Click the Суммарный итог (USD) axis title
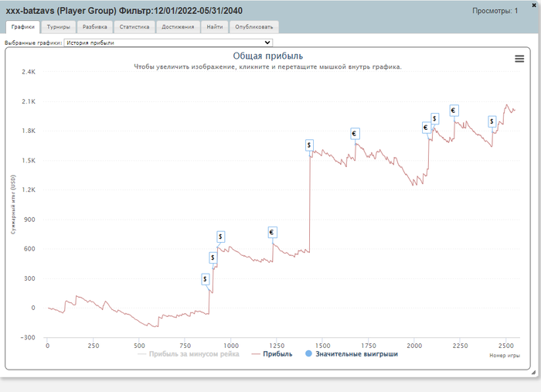Screen dimensions: 541x392 tap(13, 205)
